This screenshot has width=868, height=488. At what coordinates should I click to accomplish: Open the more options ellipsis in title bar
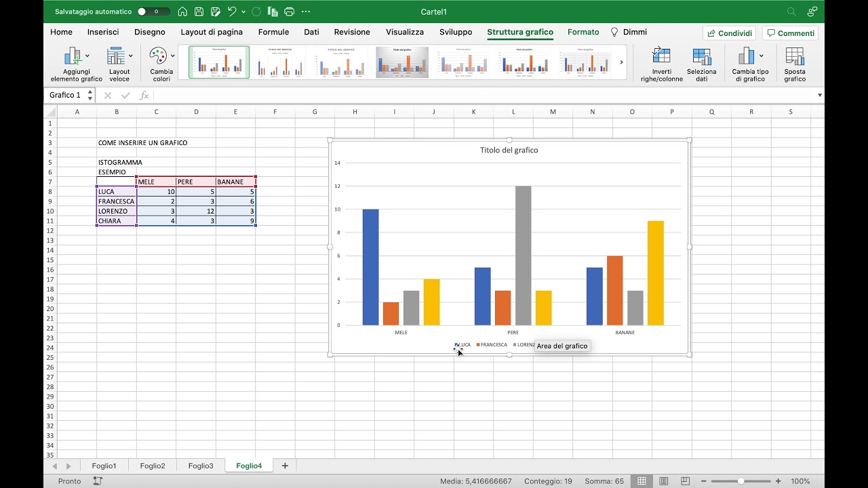(306, 12)
